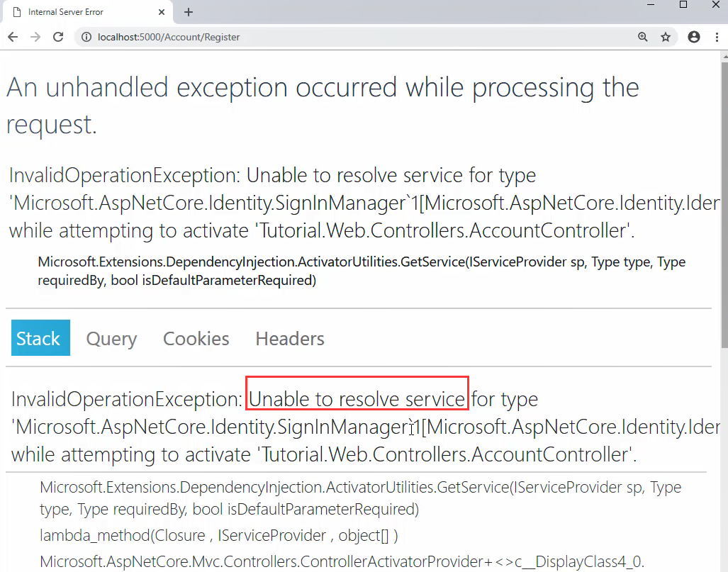View site information icon in address bar
The width and height of the screenshot is (728, 572).
[86, 37]
